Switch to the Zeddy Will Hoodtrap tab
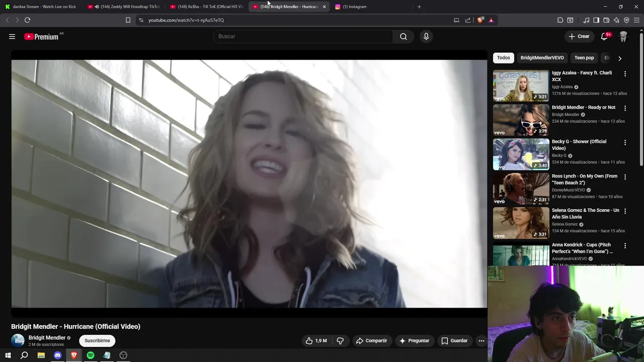Screen dimensions: 644x362 coord(123,7)
